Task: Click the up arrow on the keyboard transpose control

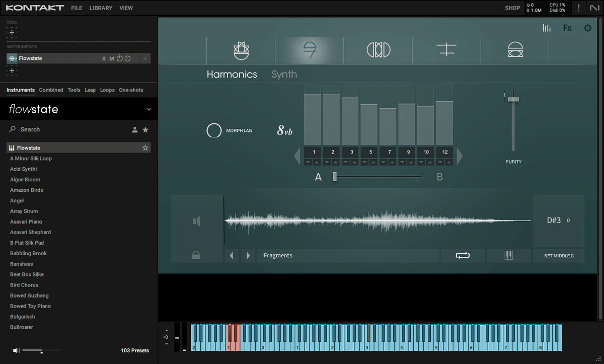Action: (x=166, y=331)
